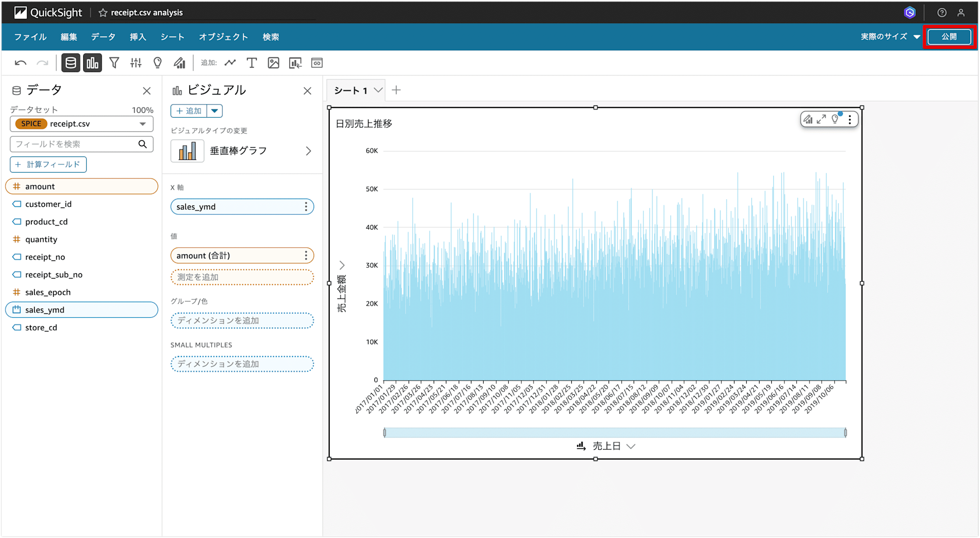Open options menu of sales_ymd X-axis well
Image resolution: width=980 pixels, height=538 pixels.
tap(306, 207)
